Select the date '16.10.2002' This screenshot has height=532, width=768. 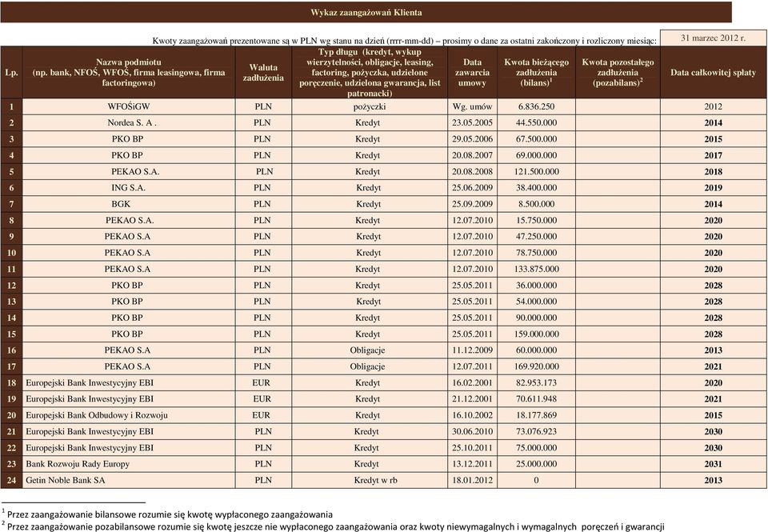coord(472,415)
